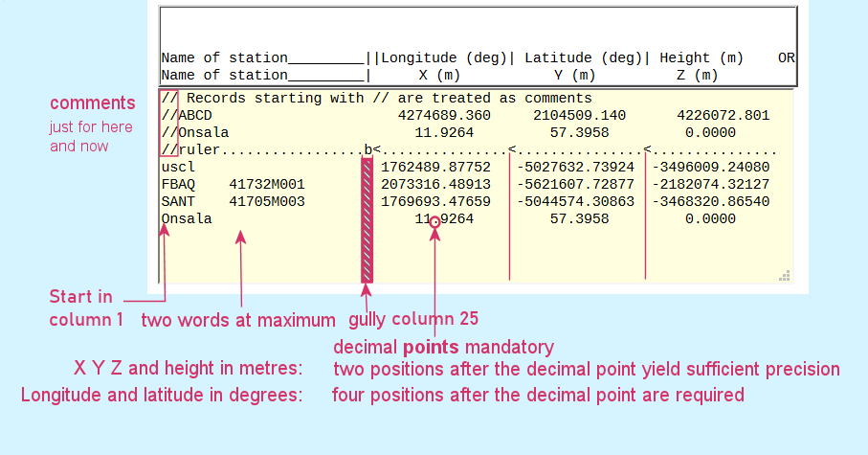The width and height of the screenshot is (868, 455).
Task: Click X value 1769693.47659 for SANT
Action: (435, 201)
